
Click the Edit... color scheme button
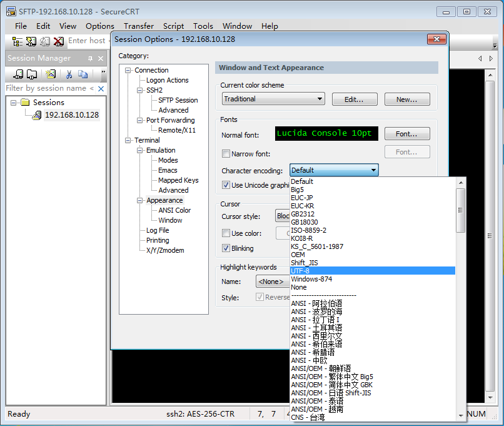coord(354,99)
